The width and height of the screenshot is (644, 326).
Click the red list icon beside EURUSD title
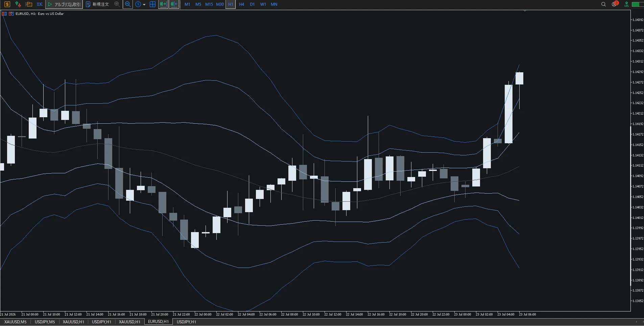[4, 14]
